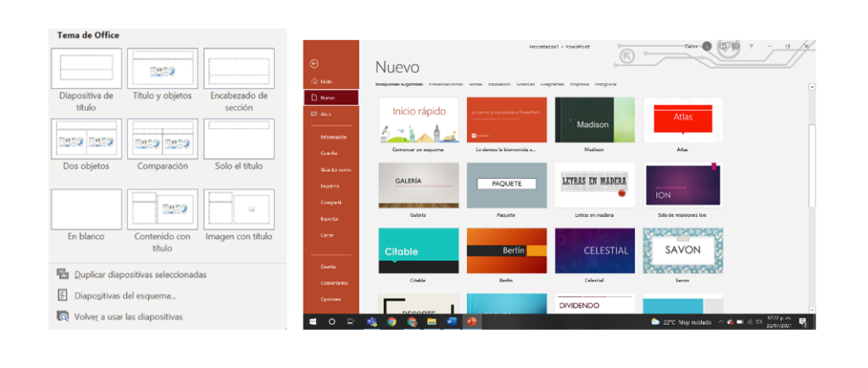Click the Educación suggested search link
The width and height of the screenshot is (868, 368).
pyautogui.click(x=499, y=84)
